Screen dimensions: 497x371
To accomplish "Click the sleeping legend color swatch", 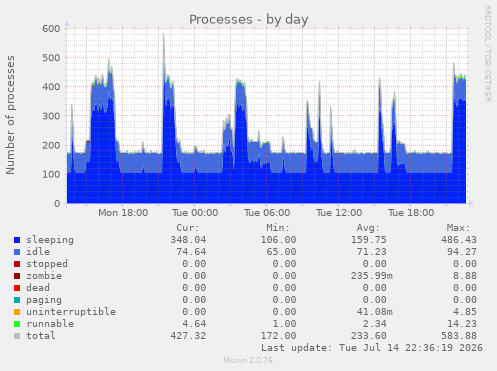I will point(17,240).
